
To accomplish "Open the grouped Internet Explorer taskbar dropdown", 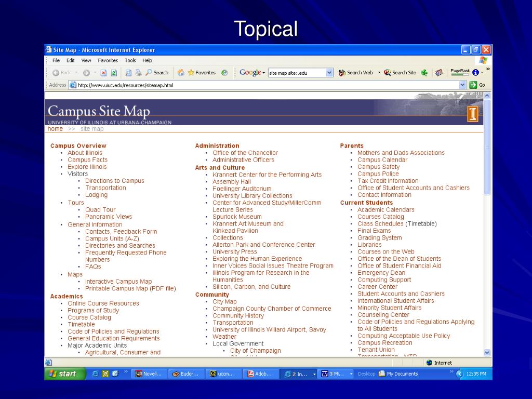I will coord(314,374).
